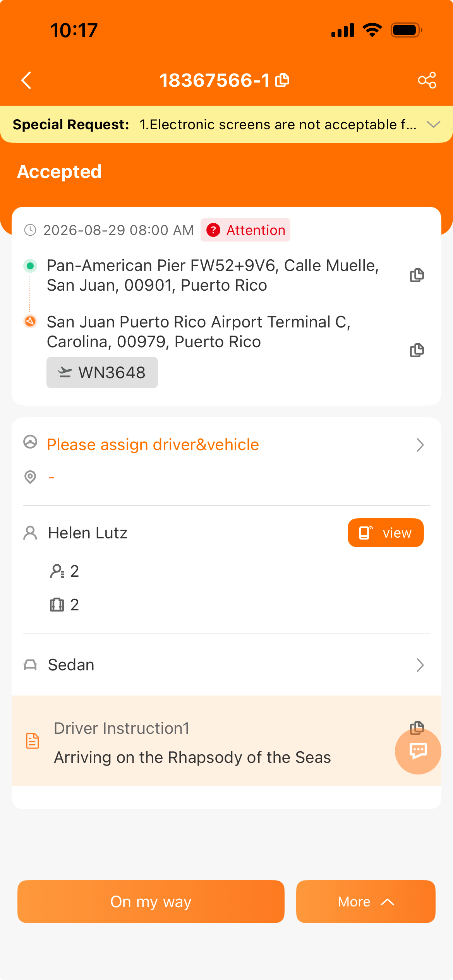Tap the Accepted status heading
This screenshot has width=453, height=980.
[59, 171]
